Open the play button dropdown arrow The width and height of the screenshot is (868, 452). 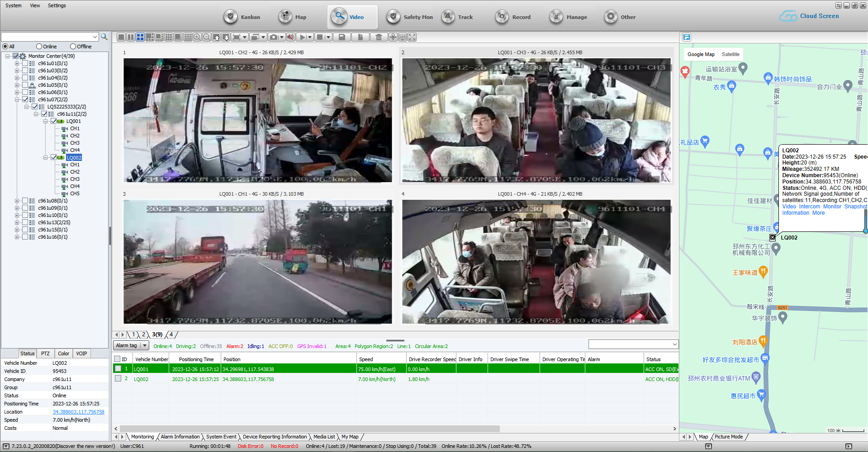[310, 37]
